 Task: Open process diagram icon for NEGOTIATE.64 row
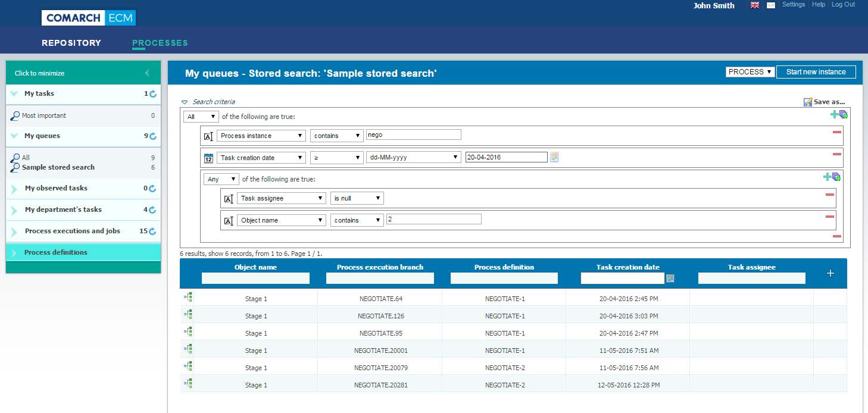pyautogui.click(x=188, y=298)
